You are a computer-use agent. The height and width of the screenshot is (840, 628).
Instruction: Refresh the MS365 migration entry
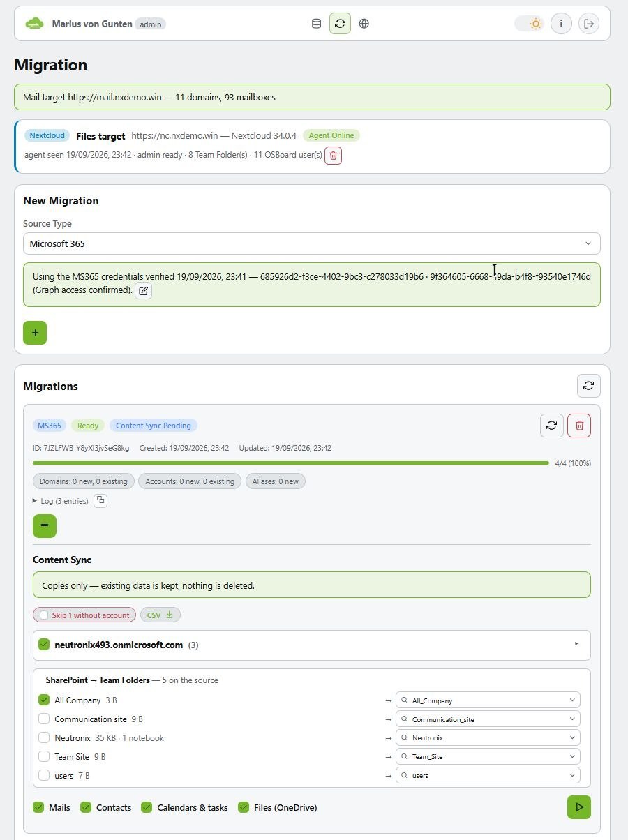[552, 426]
